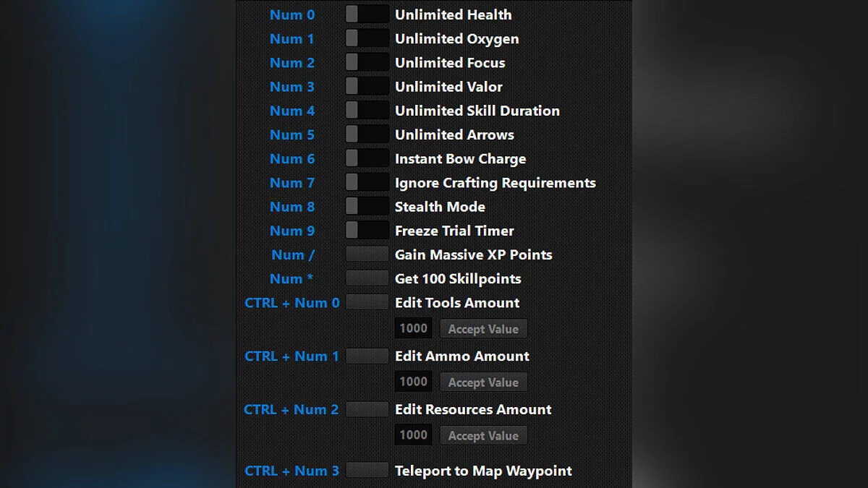Click the tools amount value field
Viewport: 868px width, 488px height.
(x=413, y=328)
